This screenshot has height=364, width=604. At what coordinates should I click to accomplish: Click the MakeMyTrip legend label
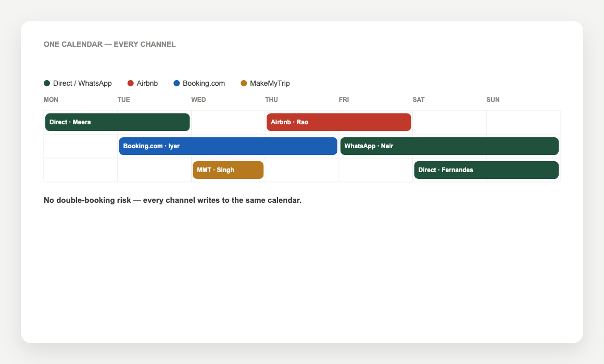click(270, 83)
